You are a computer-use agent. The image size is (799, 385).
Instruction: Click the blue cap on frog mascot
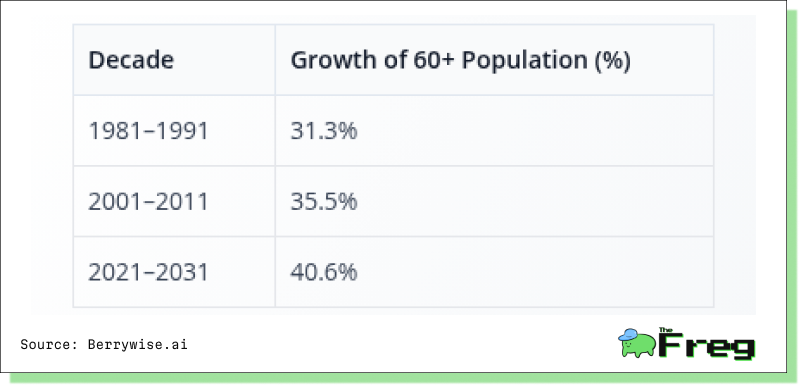628,335
